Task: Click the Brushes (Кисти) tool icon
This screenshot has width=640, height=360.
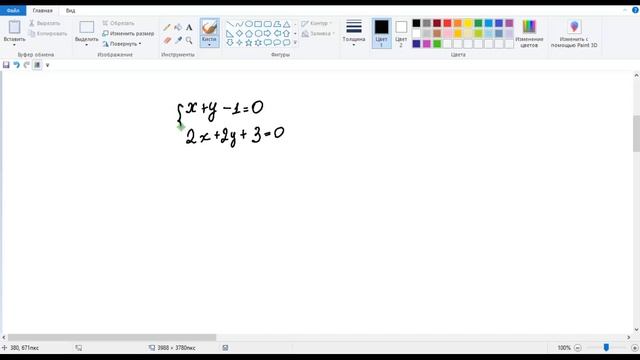Action: point(209,27)
